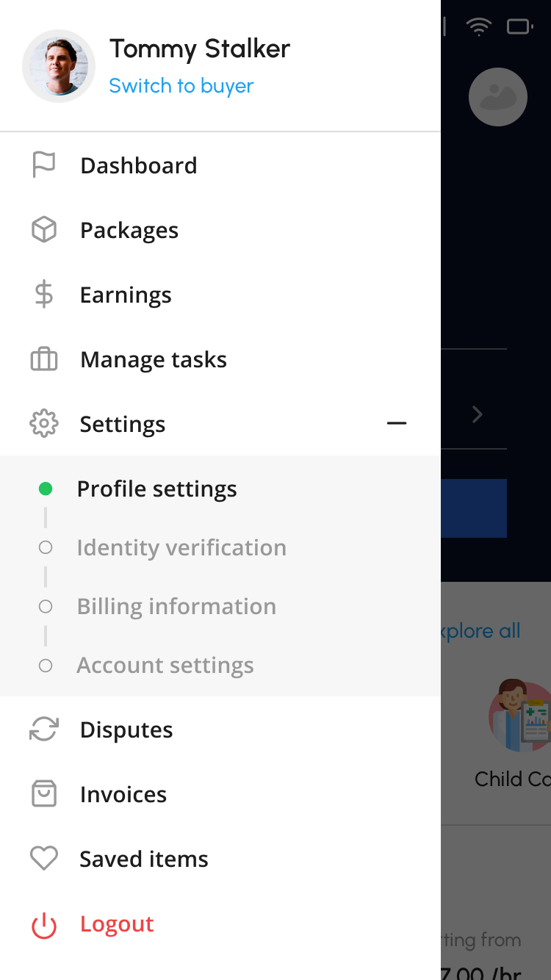The height and width of the screenshot is (980, 551).
Task: Open Account settings submenu item
Action: point(165,665)
